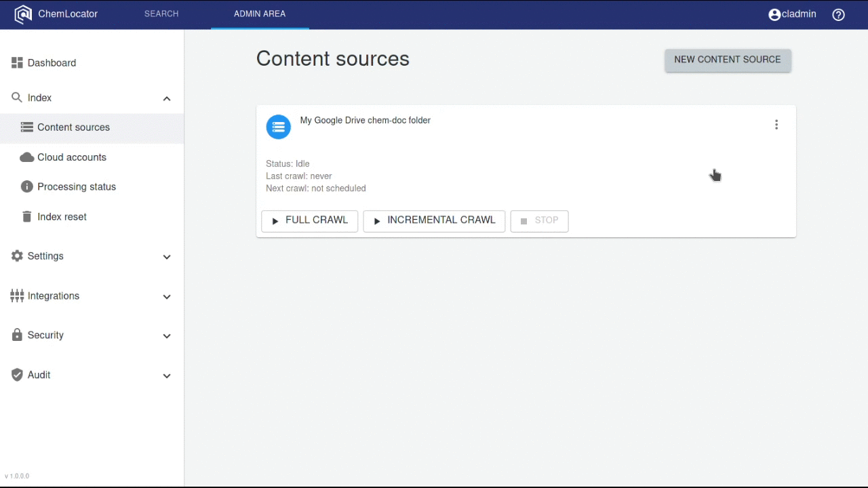
Task: Switch to the Search tab
Action: click(161, 14)
